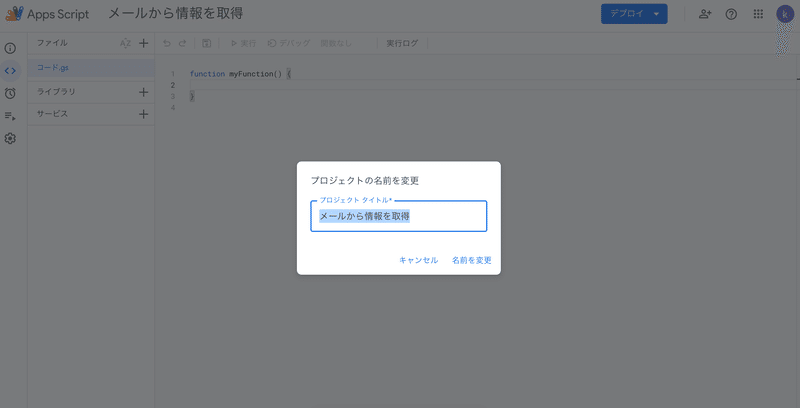
Task: Click the 実行 run button
Action: (x=243, y=43)
